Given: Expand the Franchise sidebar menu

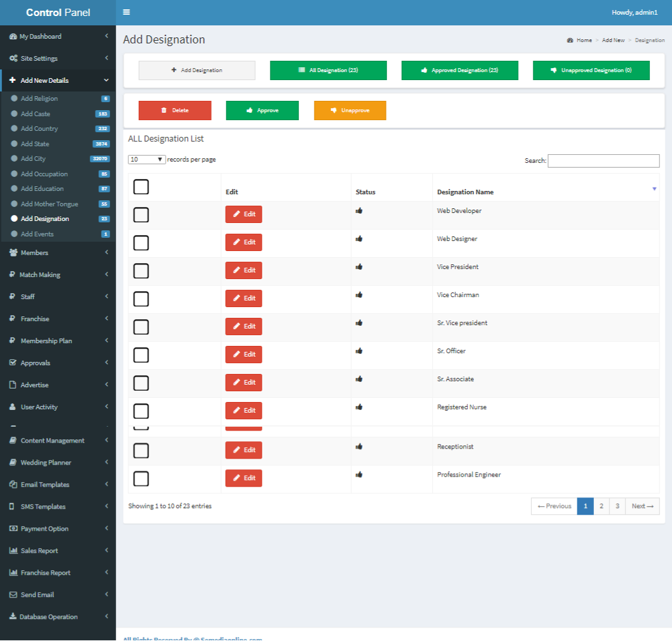Looking at the screenshot, I should coord(58,318).
